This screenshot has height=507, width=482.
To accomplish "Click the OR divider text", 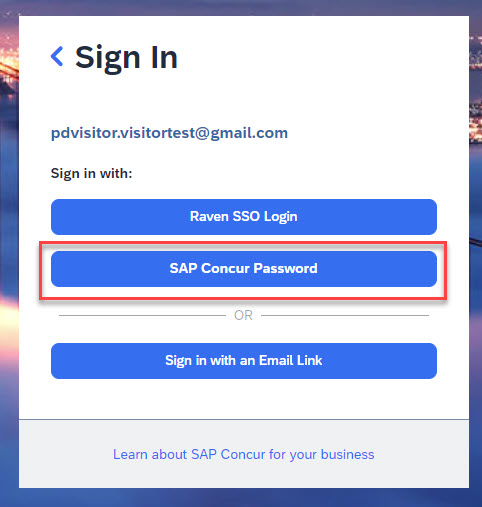I will [243, 315].
